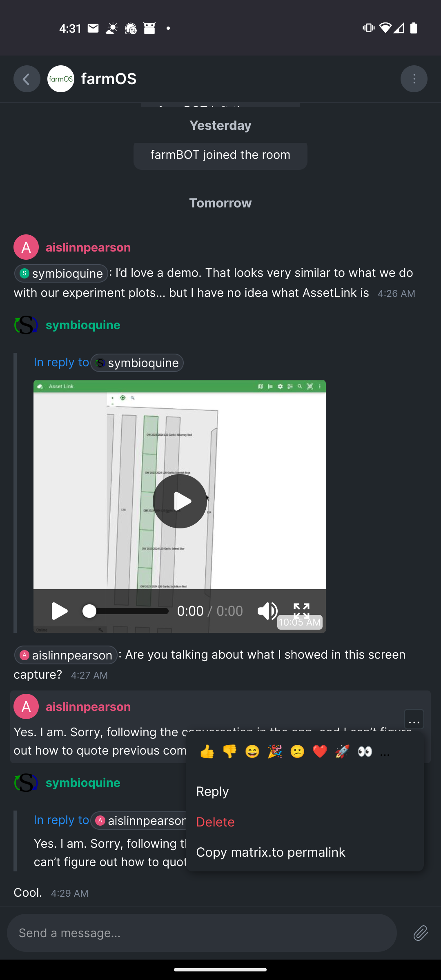441x980 pixels.
Task: Open attachment paperclip icon
Action: (x=421, y=933)
